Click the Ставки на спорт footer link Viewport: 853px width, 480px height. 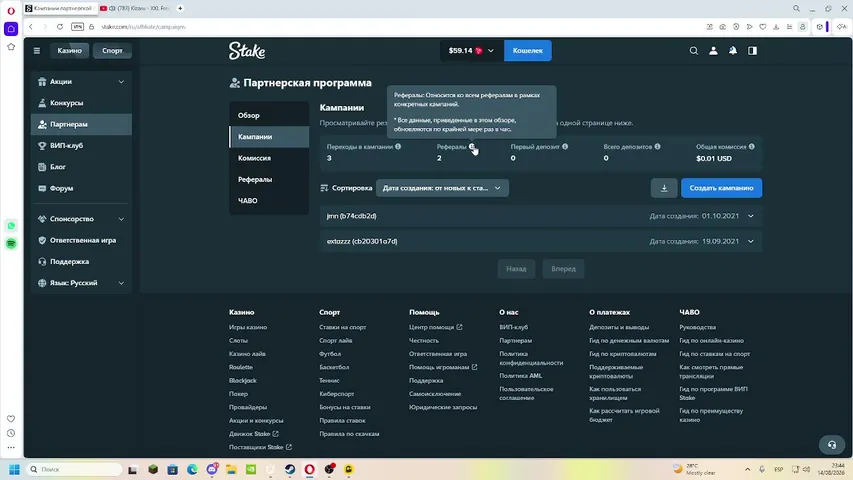pyautogui.click(x=343, y=327)
